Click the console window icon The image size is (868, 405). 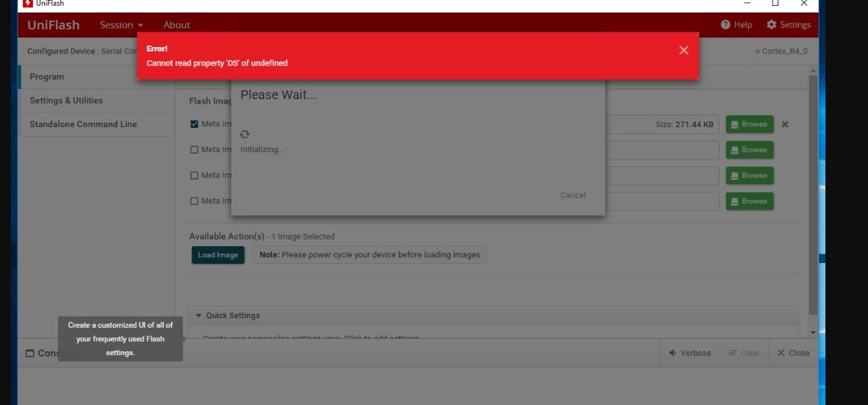point(30,354)
